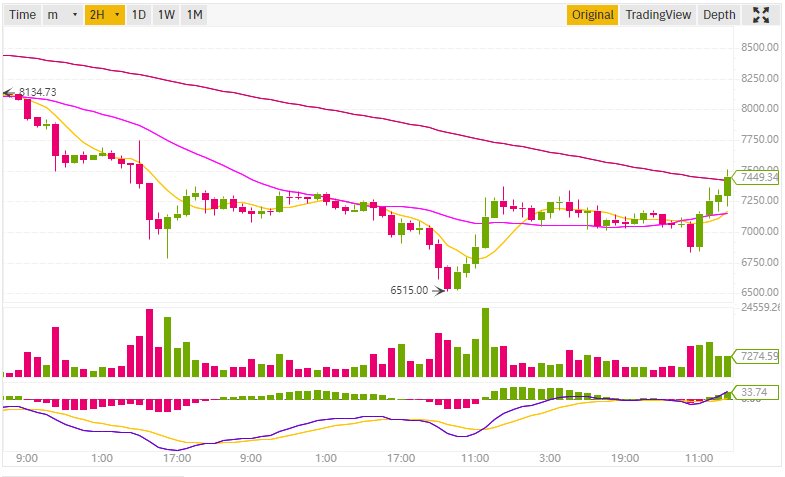
Task: Click the 6515.00 low price marker
Action: pos(409,290)
